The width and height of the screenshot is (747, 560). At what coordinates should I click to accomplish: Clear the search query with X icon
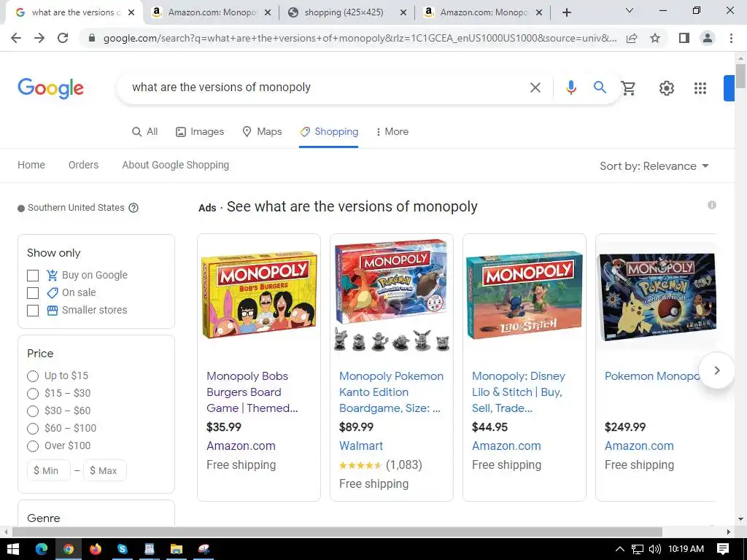[535, 87]
